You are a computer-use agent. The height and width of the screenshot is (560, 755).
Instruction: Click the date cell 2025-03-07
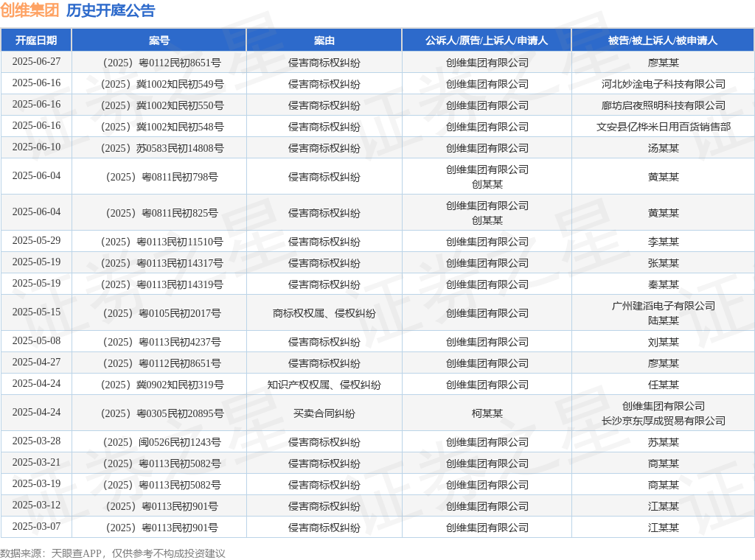(x=37, y=527)
